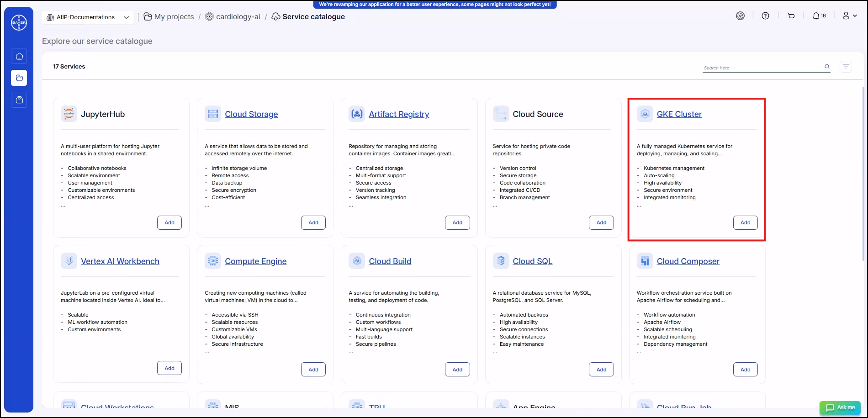This screenshot has width=868, height=418.
Task: Open the Cloud Composer link
Action: [x=688, y=261]
